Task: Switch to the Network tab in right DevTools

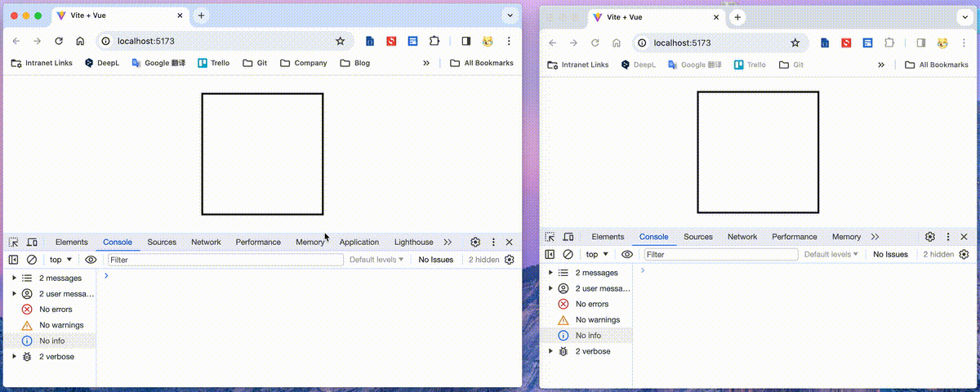Action: coord(742,237)
